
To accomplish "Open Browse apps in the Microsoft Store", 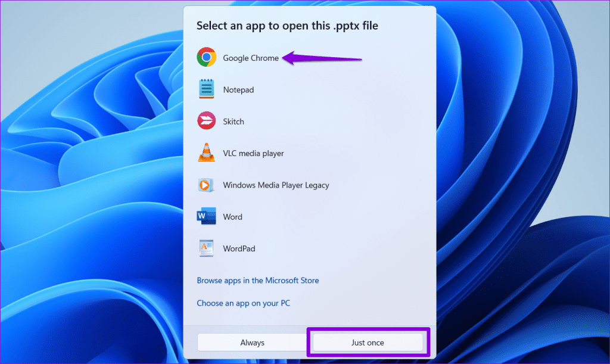I will point(258,281).
